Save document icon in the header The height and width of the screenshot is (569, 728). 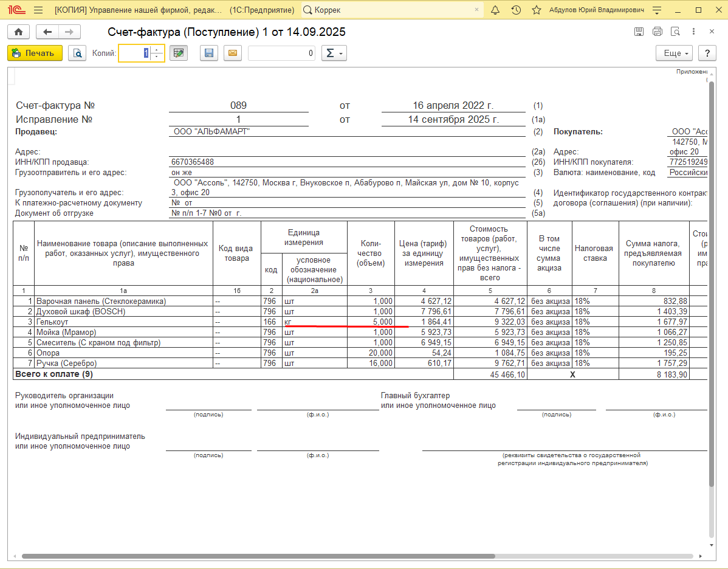click(x=639, y=32)
